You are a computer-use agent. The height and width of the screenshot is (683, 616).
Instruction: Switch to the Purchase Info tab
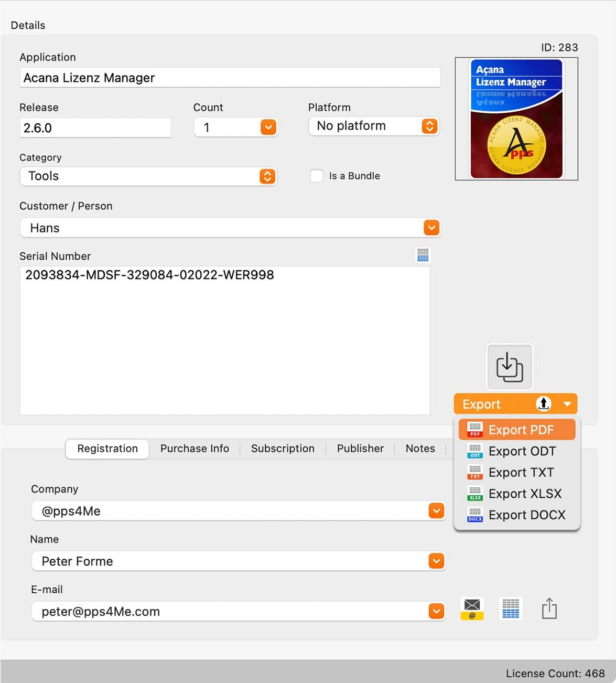pyautogui.click(x=194, y=449)
